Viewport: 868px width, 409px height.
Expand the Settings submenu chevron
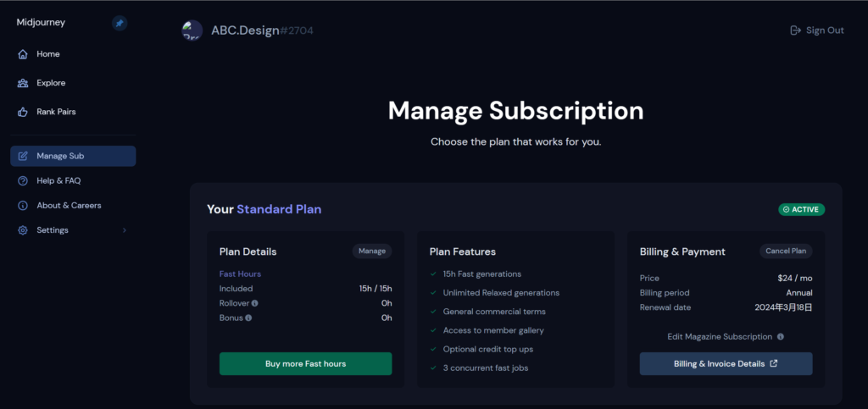coord(124,230)
